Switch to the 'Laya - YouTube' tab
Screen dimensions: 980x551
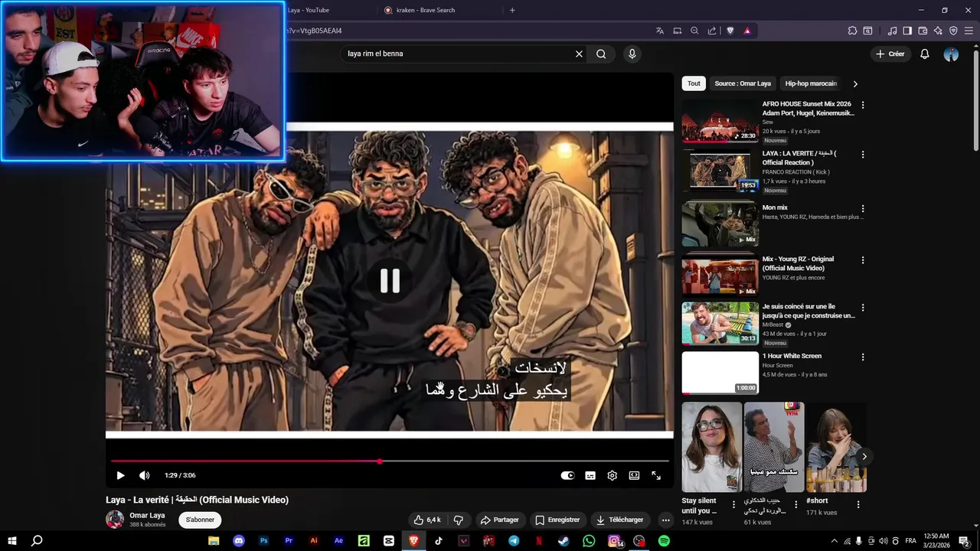coord(328,10)
